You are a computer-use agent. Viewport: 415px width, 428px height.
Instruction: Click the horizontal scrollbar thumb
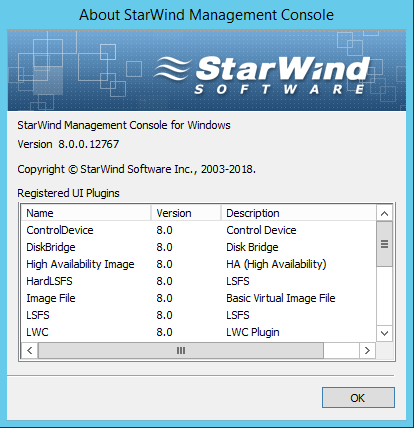tap(181, 351)
